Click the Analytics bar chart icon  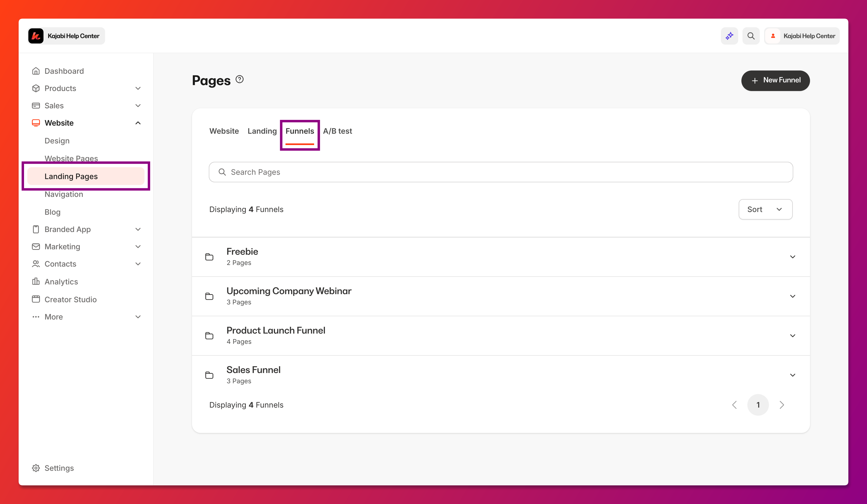(36, 281)
